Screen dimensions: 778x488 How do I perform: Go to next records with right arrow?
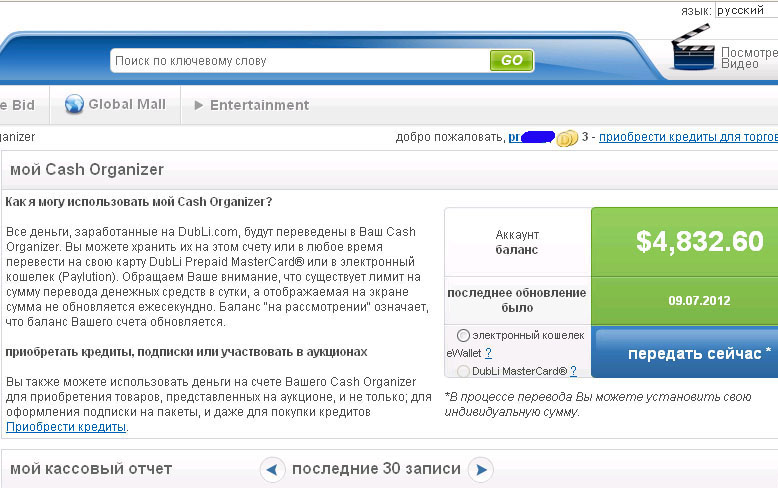481,470
